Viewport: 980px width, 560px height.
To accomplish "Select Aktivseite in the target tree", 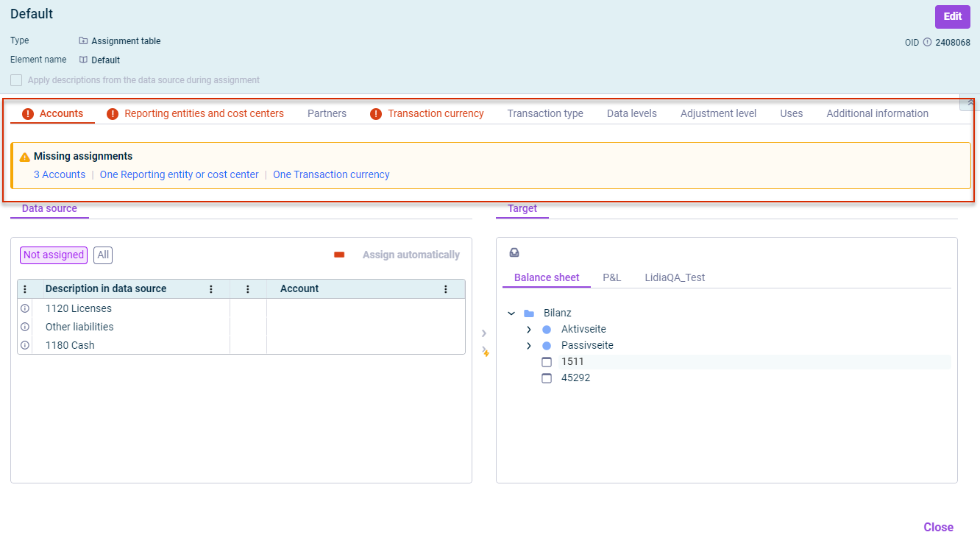I will coord(583,329).
